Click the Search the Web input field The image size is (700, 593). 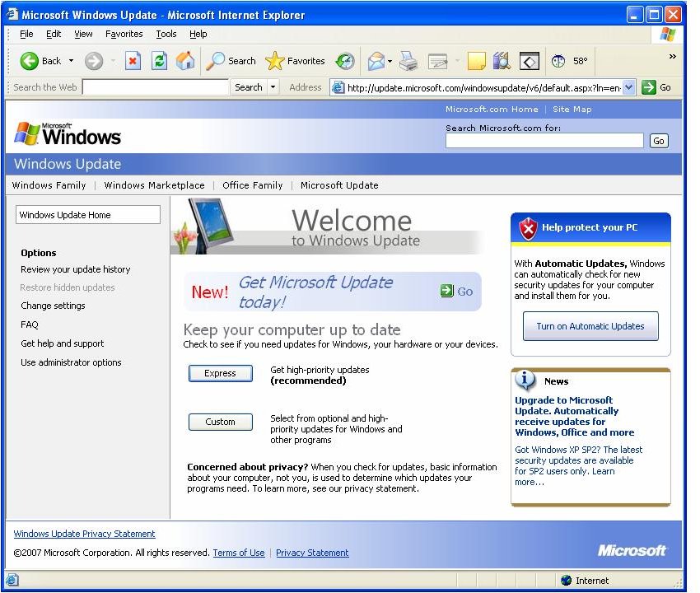point(156,87)
